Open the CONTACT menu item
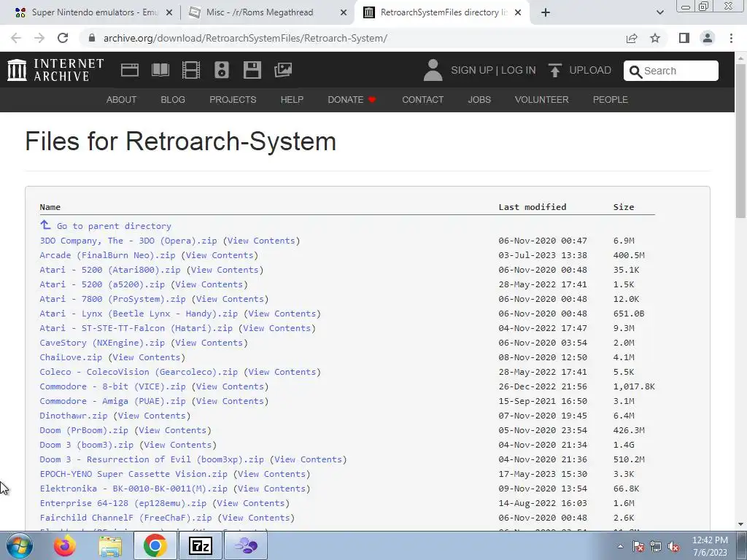Screen dimensions: 747x560 [422, 99]
